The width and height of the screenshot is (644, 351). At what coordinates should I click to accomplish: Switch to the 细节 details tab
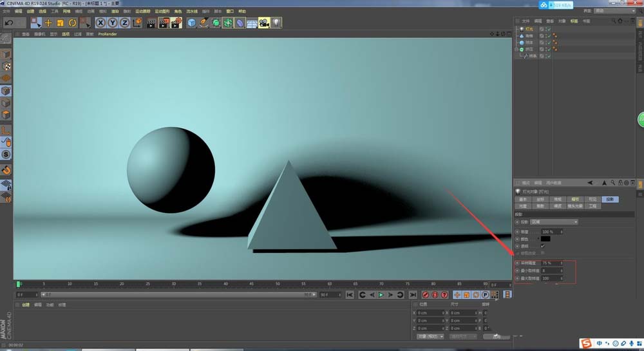click(x=575, y=199)
